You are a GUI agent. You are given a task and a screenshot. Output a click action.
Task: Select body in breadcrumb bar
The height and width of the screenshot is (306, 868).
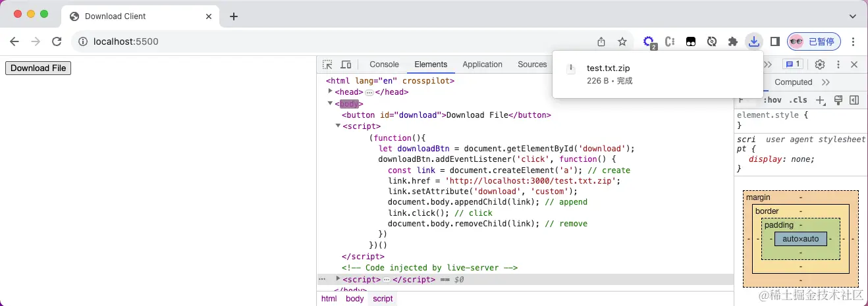coord(354,299)
